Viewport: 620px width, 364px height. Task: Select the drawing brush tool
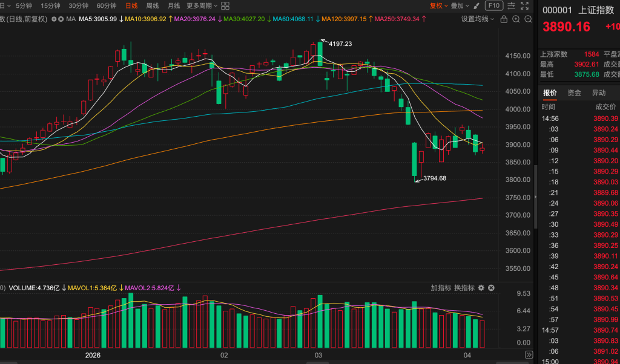[476, 6]
